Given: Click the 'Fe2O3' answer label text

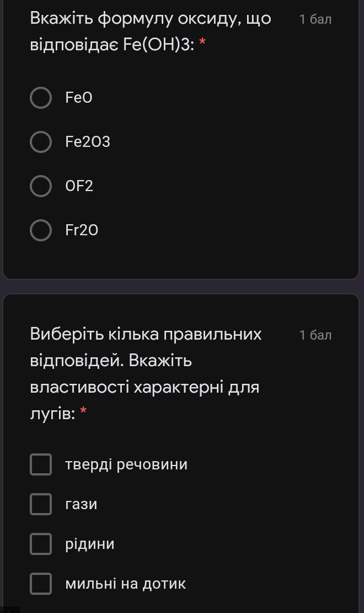Looking at the screenshot, I should (88, 142).
